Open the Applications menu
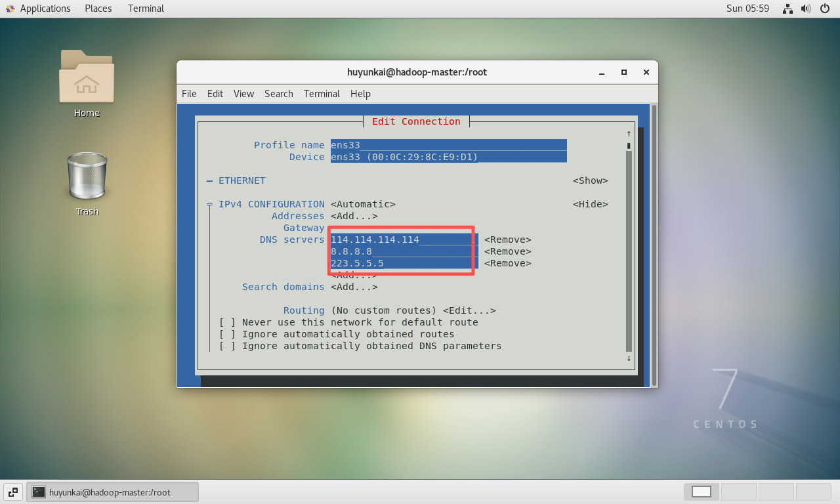Viewport: 840px width, 504px height. (x=45, y=9)
